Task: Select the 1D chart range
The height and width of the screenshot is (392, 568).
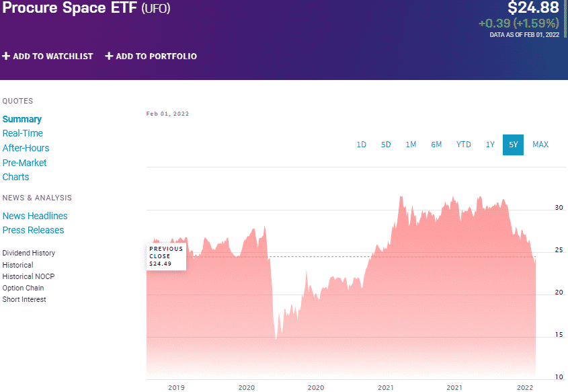Action: (x=362, y=145)
